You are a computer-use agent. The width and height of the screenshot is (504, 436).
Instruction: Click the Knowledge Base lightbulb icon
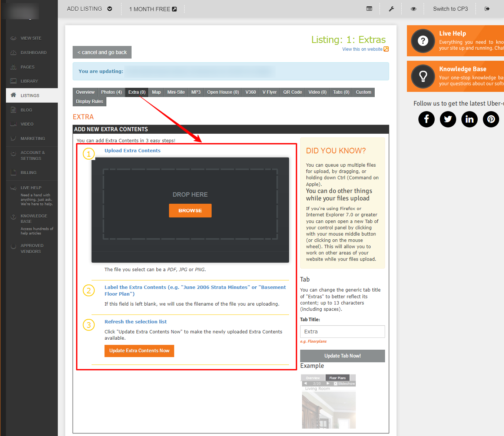423,76
